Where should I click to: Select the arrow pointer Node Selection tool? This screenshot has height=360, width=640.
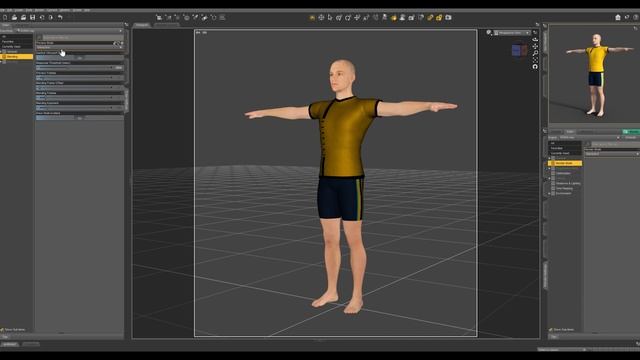point(330,18)
